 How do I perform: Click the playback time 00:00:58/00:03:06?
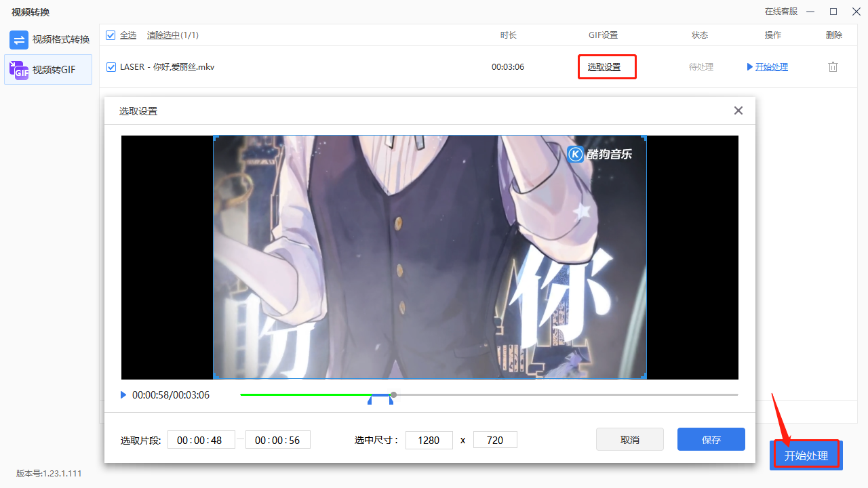click(x=171, y=395)
